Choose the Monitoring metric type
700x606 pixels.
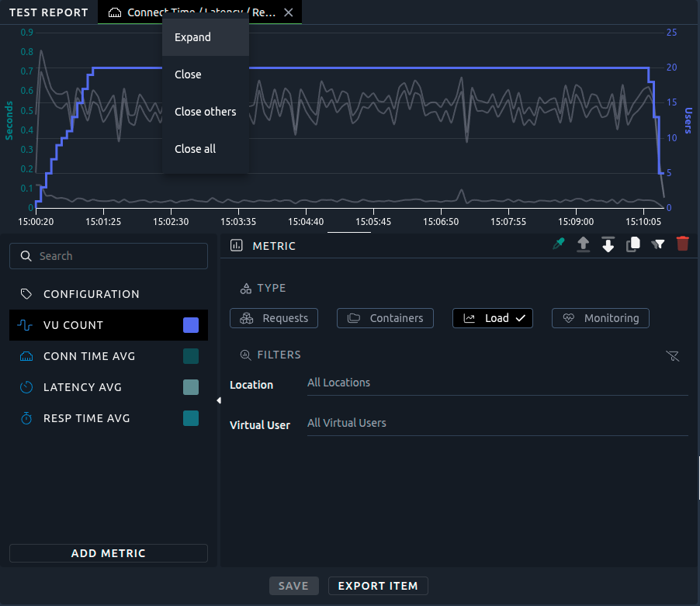[601, 318]
